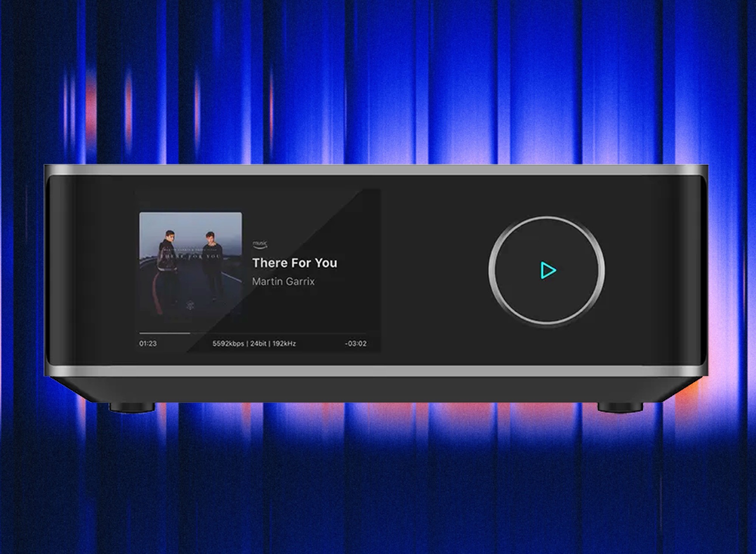Click the unfilled part of the progress bar
This screenshot has width=756, height=554.
278,333
